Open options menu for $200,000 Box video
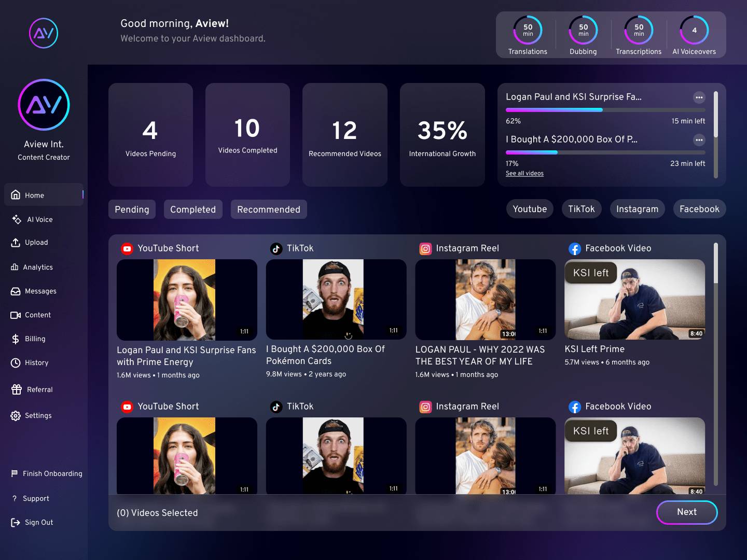747x560 pixels. (699, 140)
